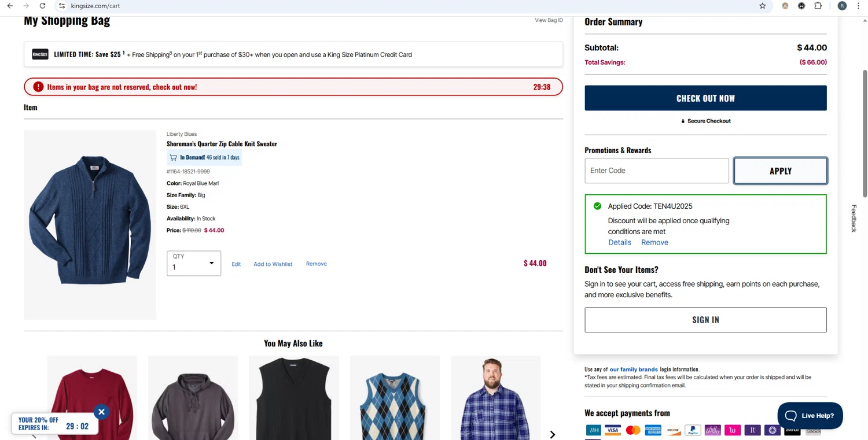View Details of applied code TEN4U2025
The height and width of the screenshot is (440, 868).
pyautogui.click(x=619, y=242)
